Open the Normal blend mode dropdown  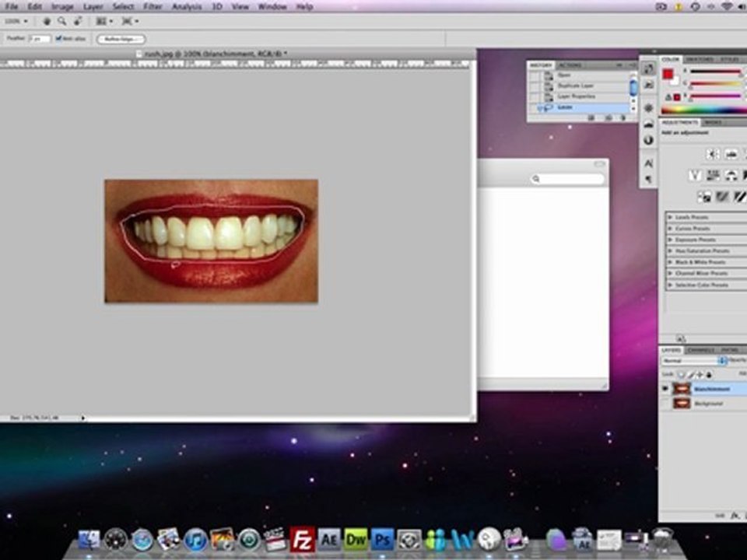693,360
